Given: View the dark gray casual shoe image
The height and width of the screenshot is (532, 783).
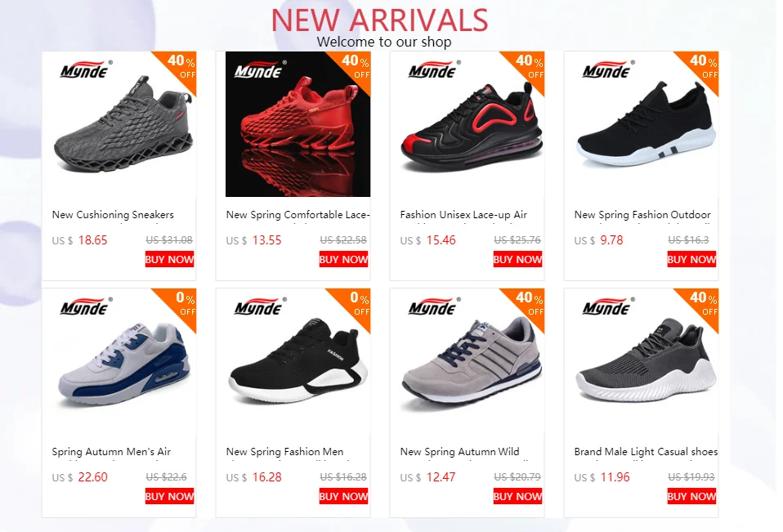Looking at the screenshot, I should tap(646, 361).
